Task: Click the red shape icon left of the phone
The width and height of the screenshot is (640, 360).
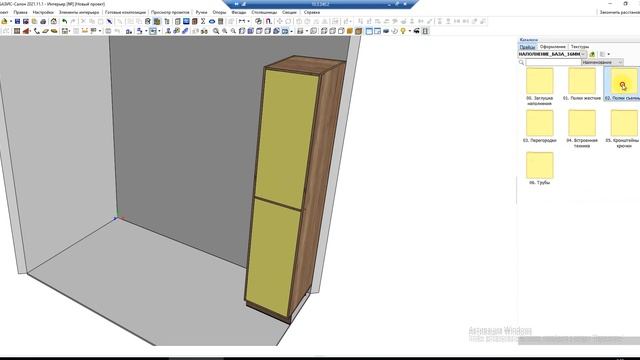Action: coord(26,31)
